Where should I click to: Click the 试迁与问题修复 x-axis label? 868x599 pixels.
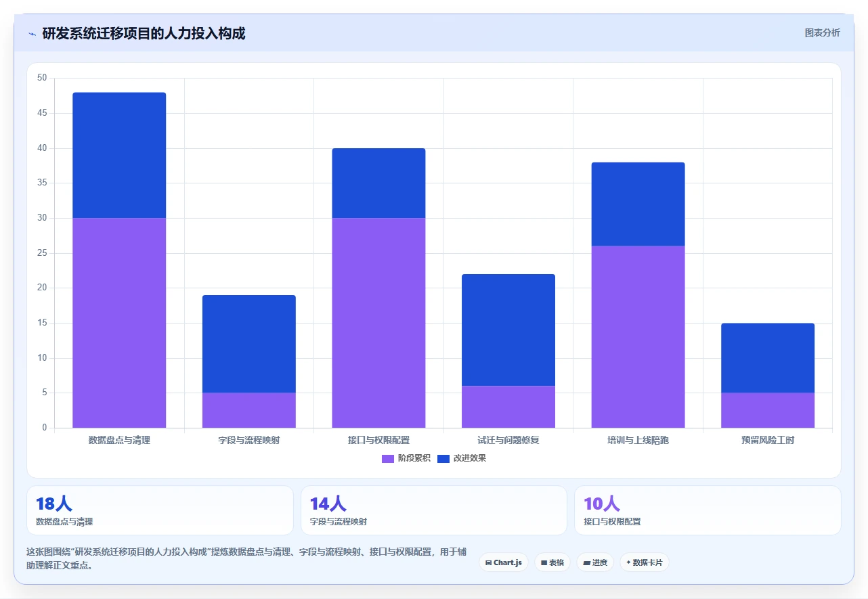[x=508, y=440]
